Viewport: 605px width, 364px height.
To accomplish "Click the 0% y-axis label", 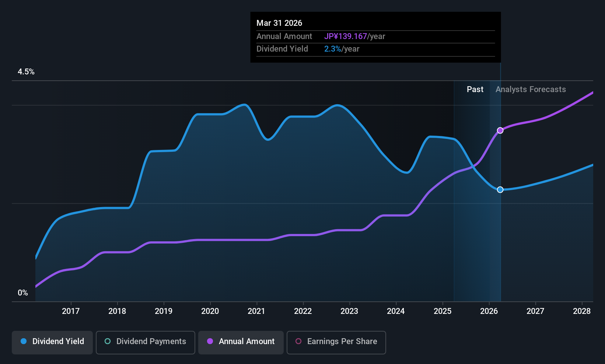I will point(23,293).
